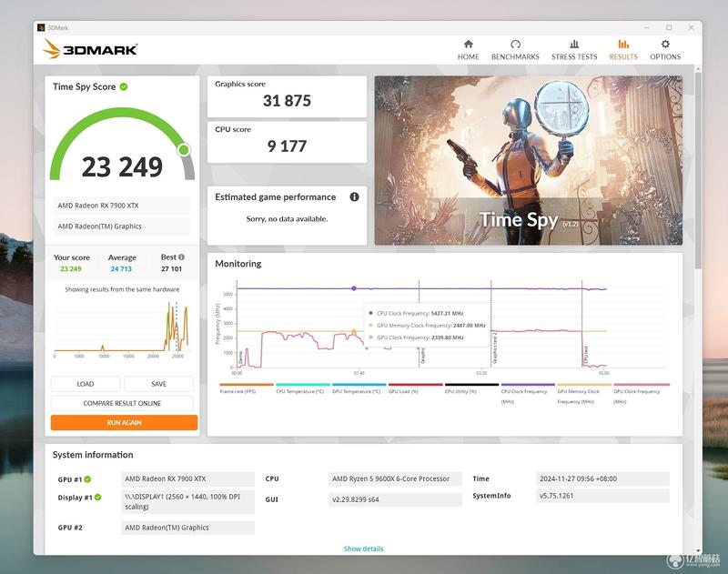Toggle CPU Temperature legend series
This screenshot has height=574, width=728.
point(303,388)
